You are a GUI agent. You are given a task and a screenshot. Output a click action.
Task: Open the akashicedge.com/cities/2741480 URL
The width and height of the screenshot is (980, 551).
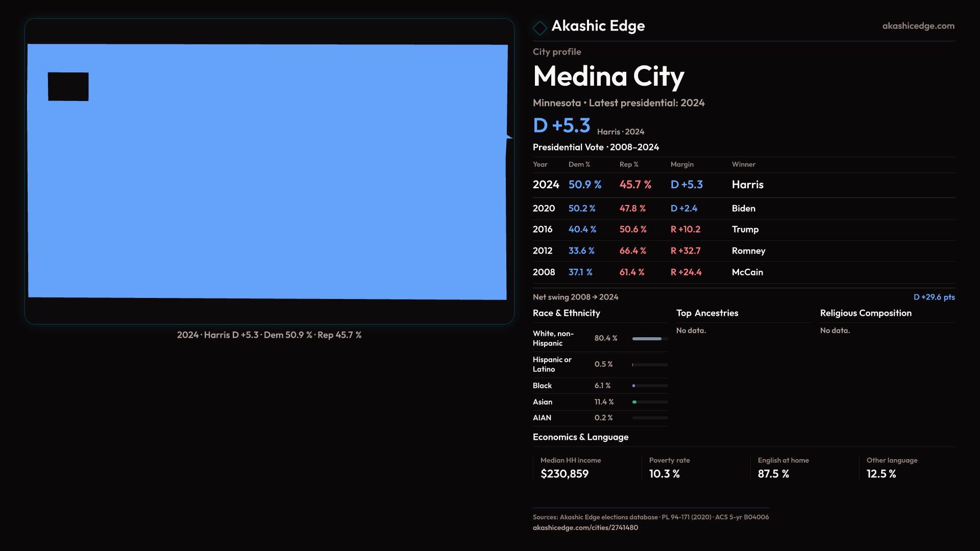585,528
